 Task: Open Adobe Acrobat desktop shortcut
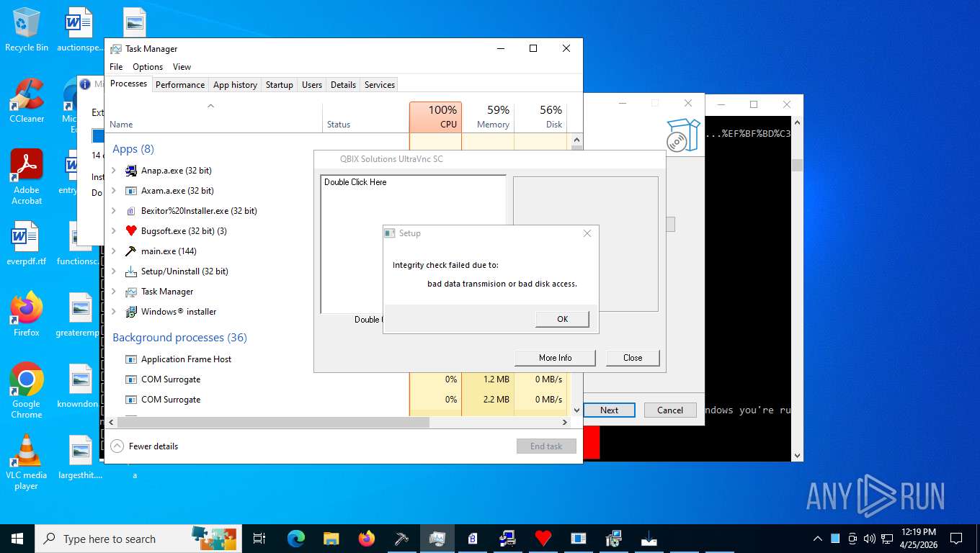[x=27, y=177]
